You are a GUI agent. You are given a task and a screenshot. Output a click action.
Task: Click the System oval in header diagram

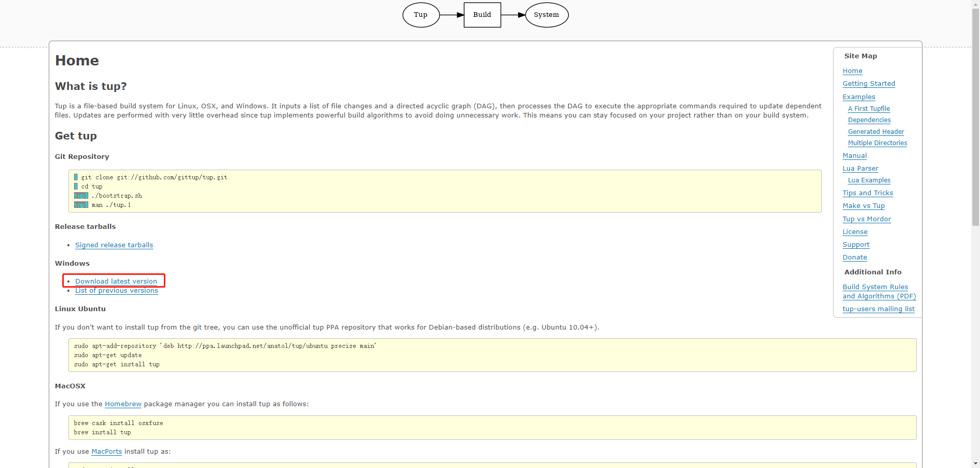click(547, 15)
